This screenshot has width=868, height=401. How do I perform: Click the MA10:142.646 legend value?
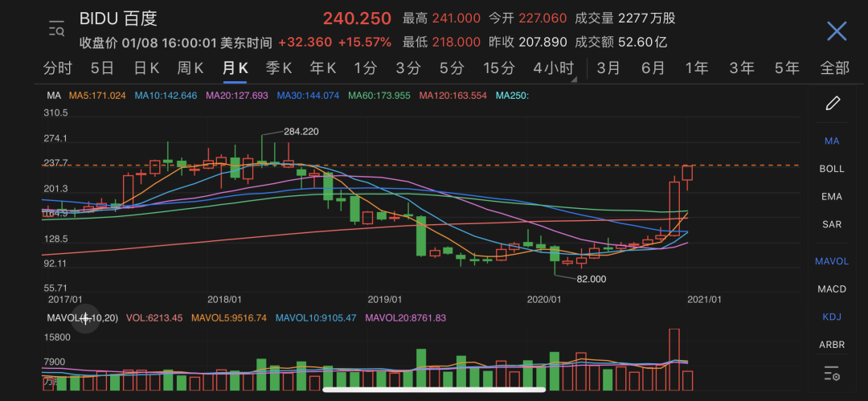click(x=166, y=96)
